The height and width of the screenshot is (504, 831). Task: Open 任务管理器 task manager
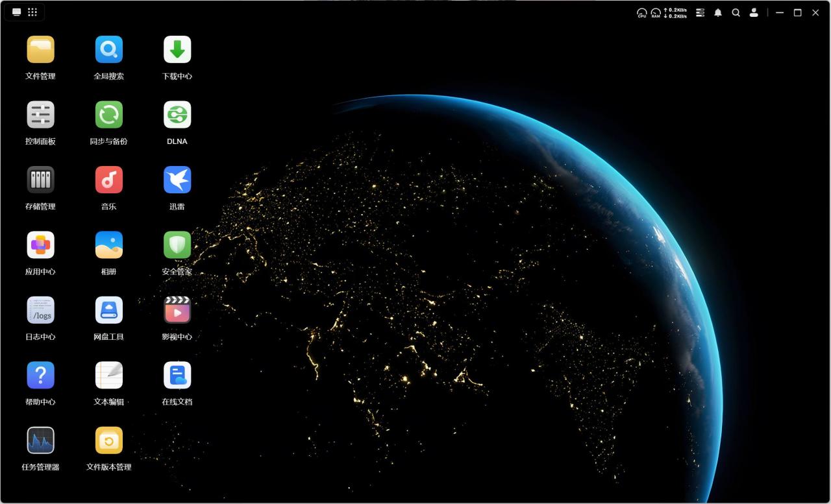40,440
